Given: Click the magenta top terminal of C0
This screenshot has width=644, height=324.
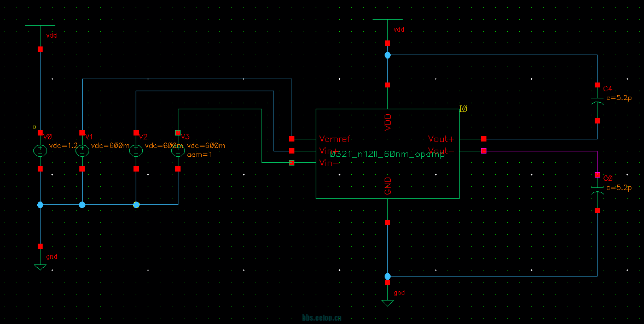Looking at the screenshot, I should click(597, 175).
